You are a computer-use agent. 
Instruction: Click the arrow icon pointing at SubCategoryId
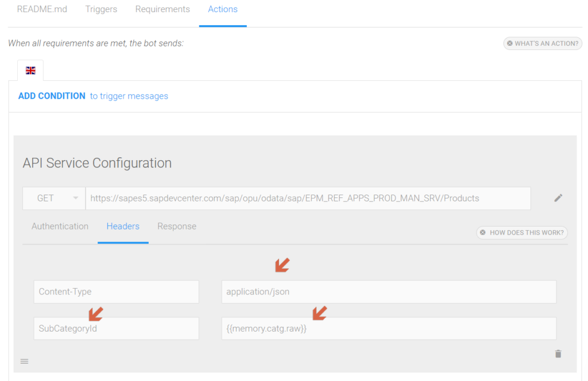pos(95,313)
